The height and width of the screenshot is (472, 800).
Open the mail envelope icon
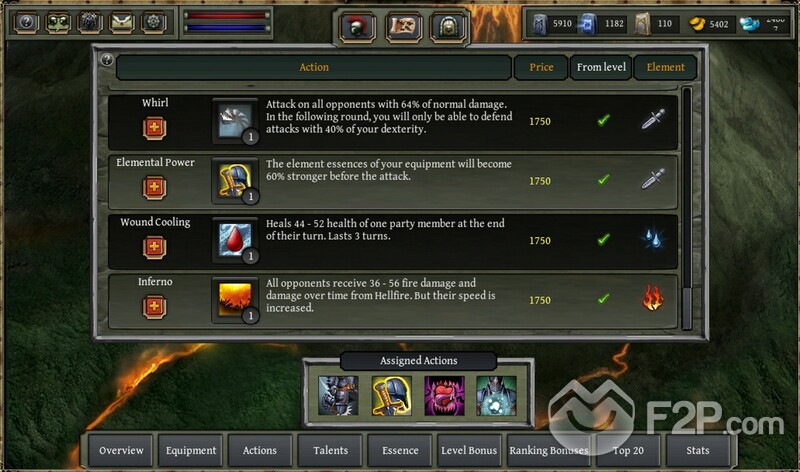121,22
